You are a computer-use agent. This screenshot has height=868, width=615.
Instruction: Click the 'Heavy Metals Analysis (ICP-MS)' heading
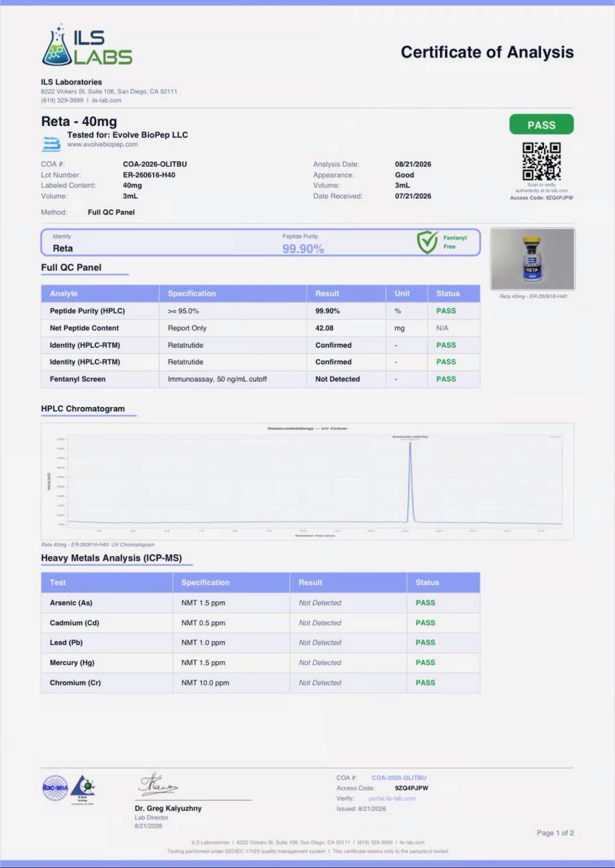tap(111, 558)
